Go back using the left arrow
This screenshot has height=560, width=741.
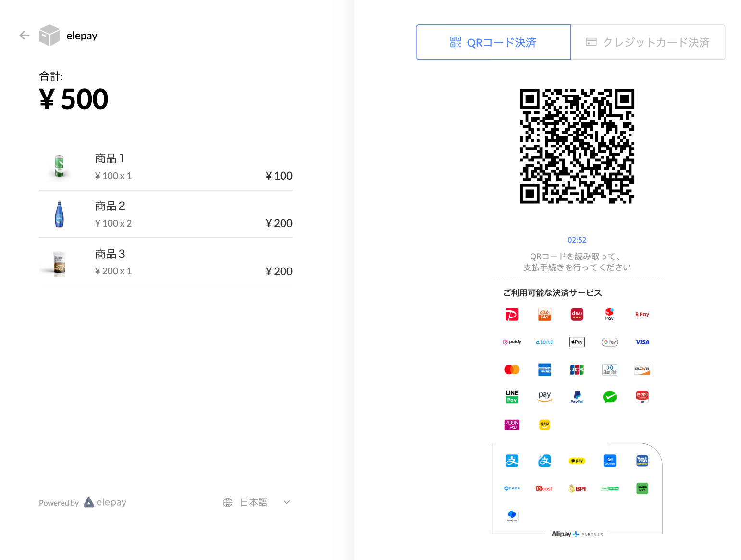[x=25, y=35]
